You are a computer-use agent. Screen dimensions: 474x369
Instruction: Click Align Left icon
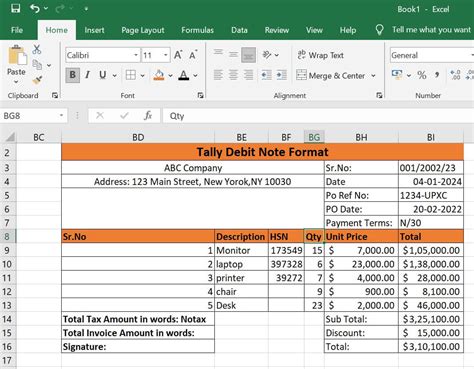(x=218, y=75)
